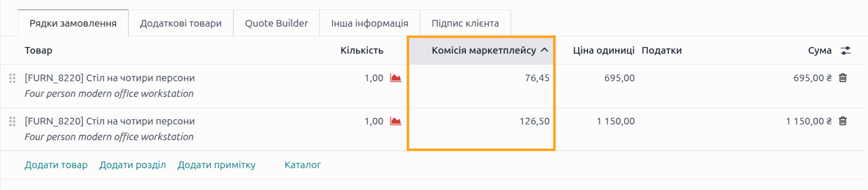Viewport: 868px width, 190px height.
Task: Click quantity 1,00 in first line
Action: [x=373, y=78]
